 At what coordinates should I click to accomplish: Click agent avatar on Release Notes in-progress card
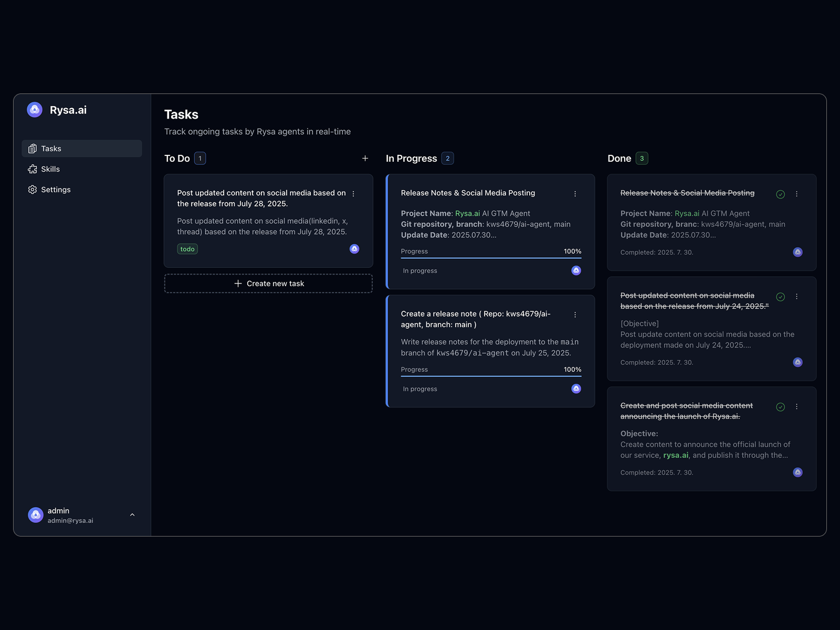(x=575, y=270)
